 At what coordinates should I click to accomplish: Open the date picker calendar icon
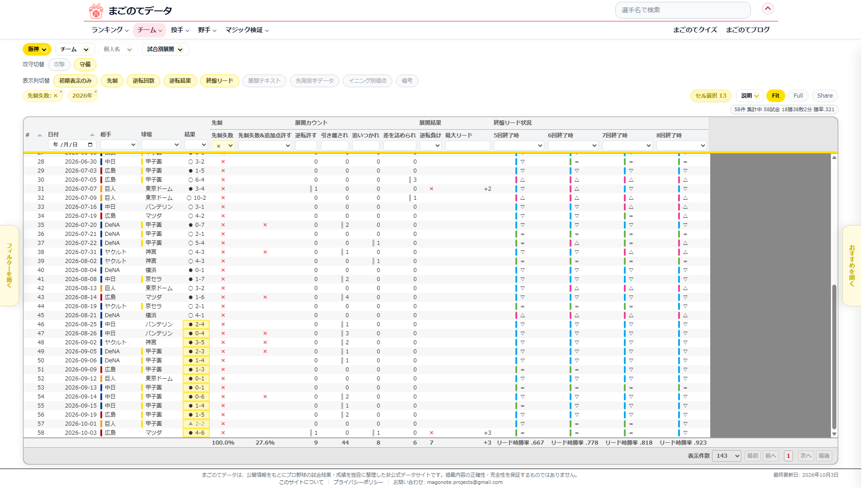click(x=90, y=145)
